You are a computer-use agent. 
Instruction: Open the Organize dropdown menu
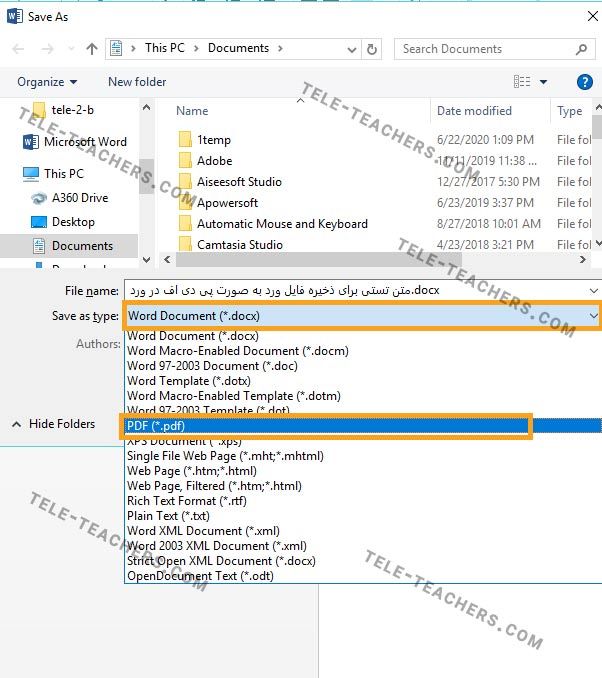47,82
